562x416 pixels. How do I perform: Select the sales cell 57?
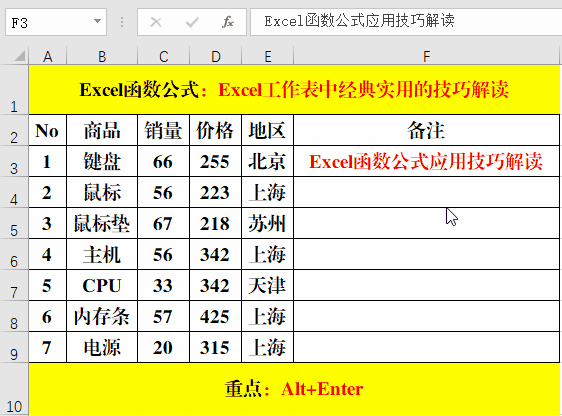[x=163, y=316]
